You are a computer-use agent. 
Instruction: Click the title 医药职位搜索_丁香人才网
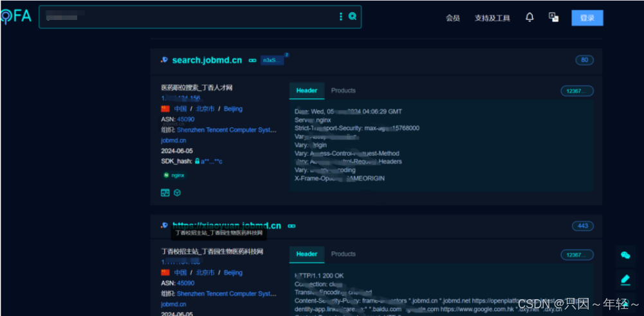tap(197, 88)
